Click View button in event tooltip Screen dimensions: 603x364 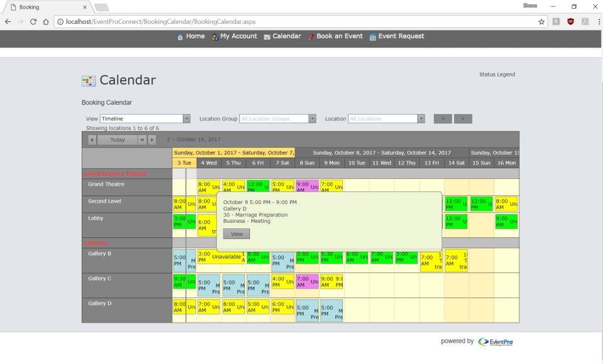pos(237,234)
